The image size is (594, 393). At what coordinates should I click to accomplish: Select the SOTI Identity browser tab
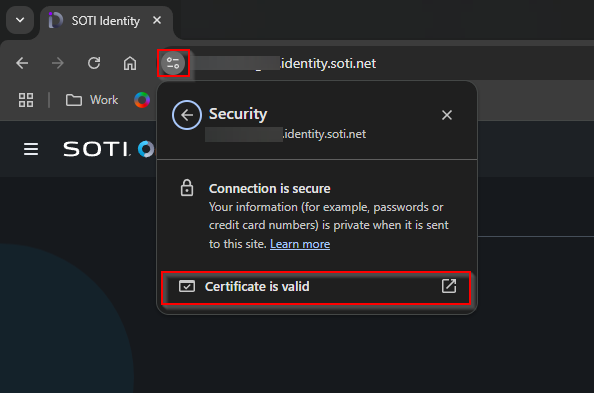click(106, 21)
